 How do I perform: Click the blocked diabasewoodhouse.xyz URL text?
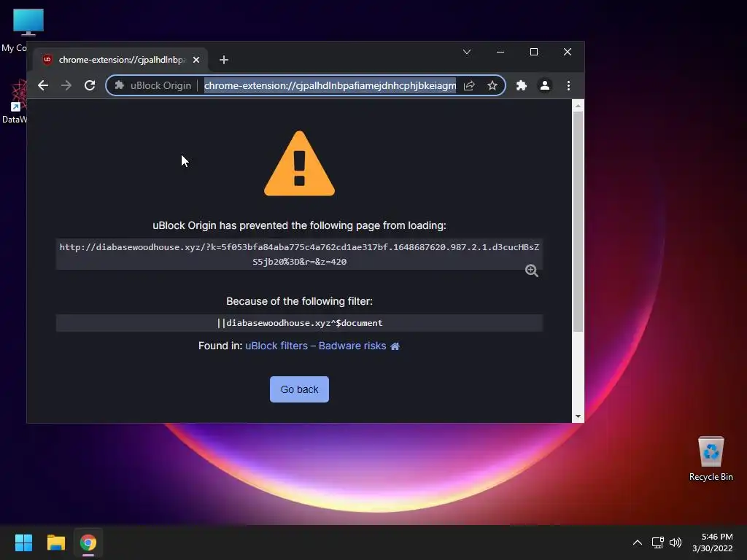tap(299, 254)
